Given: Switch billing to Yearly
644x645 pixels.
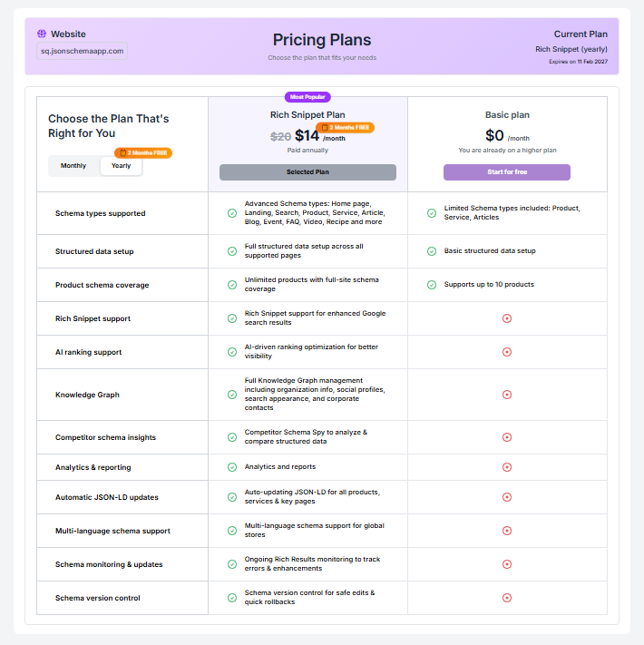Looking at the screenshot, I should point(121,166).
